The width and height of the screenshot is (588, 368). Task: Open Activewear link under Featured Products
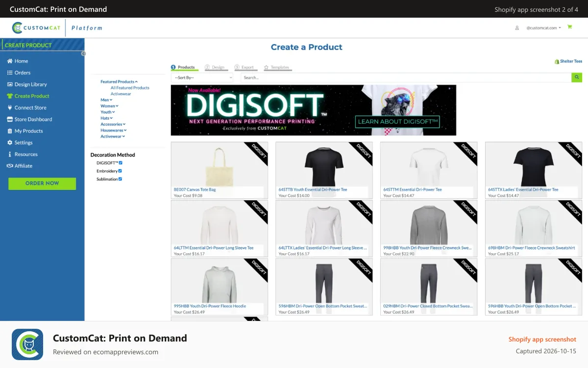(x=121, y=94)
